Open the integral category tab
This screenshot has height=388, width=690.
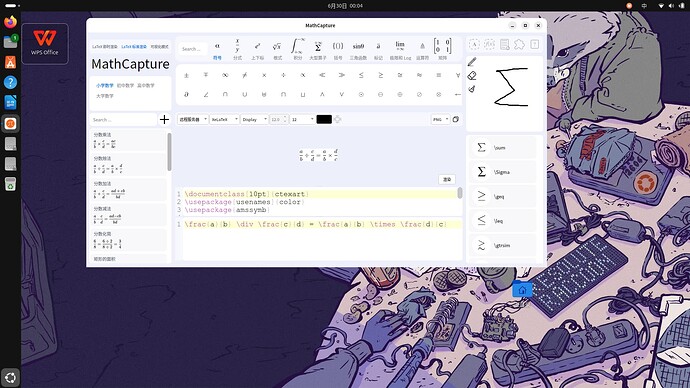coord(297,49)
